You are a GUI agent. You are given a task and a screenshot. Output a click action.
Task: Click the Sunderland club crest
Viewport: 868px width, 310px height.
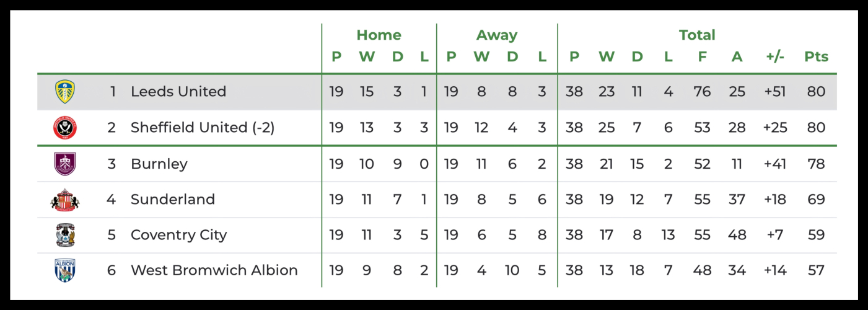click(x=64, y=200)
